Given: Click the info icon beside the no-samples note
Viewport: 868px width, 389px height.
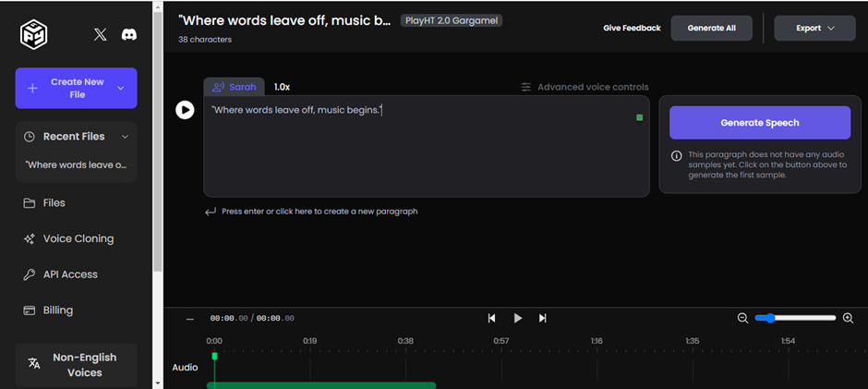Looking at the screenshot, I should point(677,156).
